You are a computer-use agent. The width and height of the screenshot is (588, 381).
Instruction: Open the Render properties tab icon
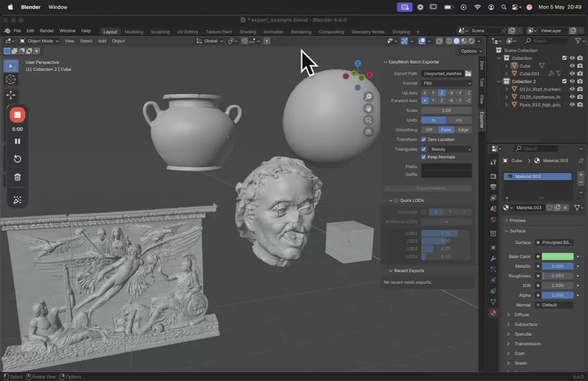[x=493, y=176]
